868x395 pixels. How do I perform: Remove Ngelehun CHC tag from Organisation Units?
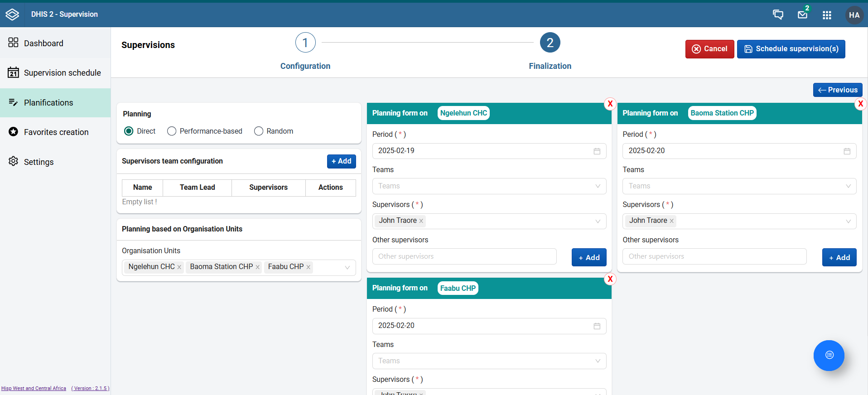(x=179, y=267)
